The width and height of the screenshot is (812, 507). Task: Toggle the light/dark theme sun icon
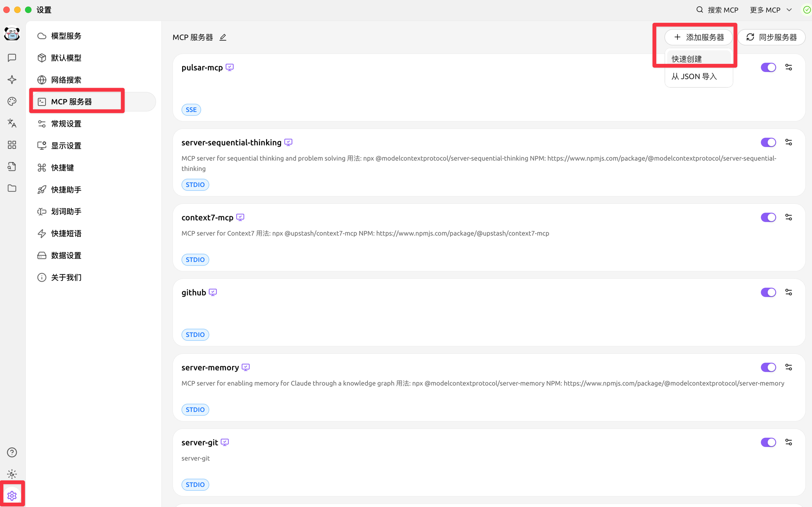[x=12, y=474]
